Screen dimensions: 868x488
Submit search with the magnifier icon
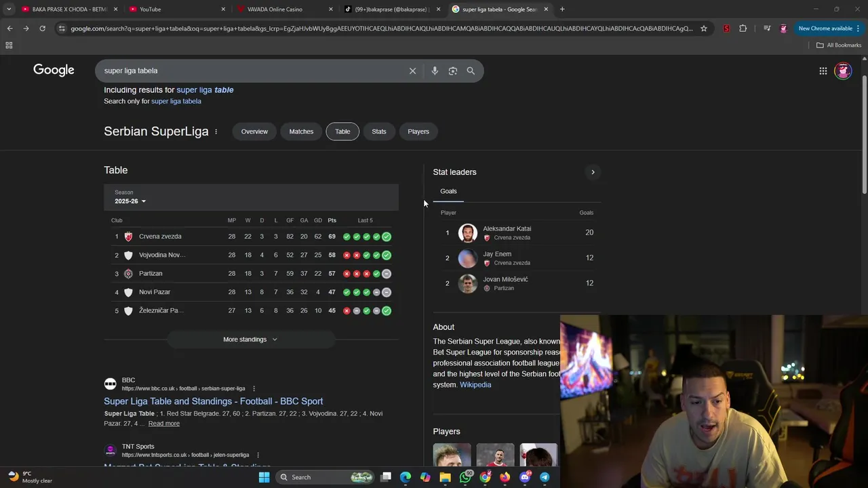pos(471,70)
